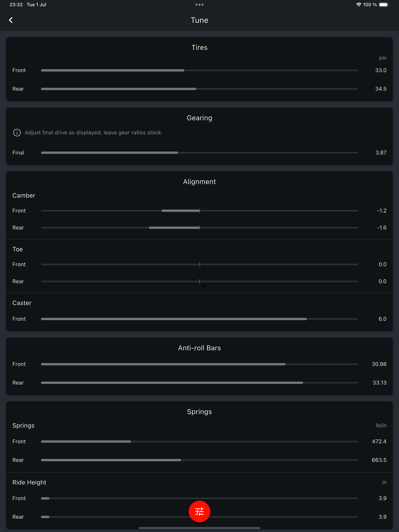
Task: Tap the Caster subsection label
Action: tap(22, 303)
